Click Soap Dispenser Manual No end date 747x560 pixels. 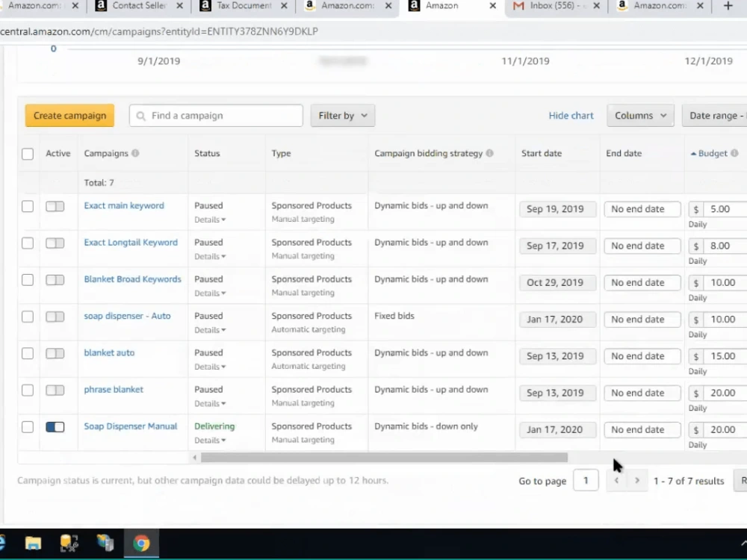(642, 430)
